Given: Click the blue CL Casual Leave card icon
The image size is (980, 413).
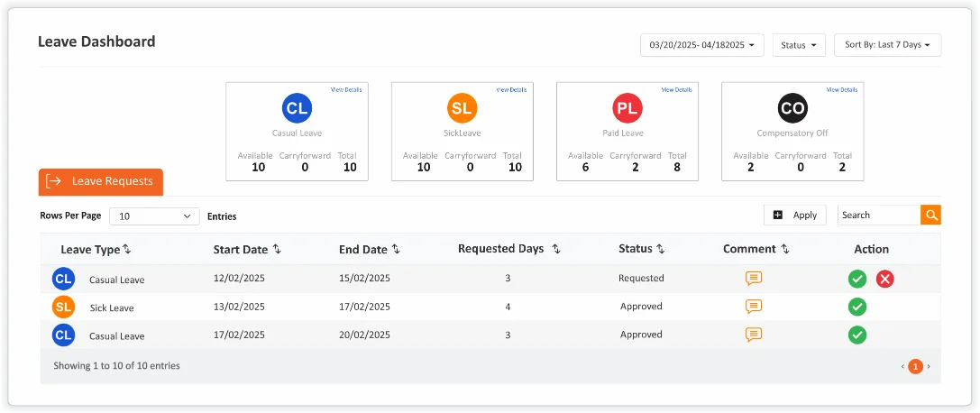Looking at the screenshot, I should click(x=297, y=109).
